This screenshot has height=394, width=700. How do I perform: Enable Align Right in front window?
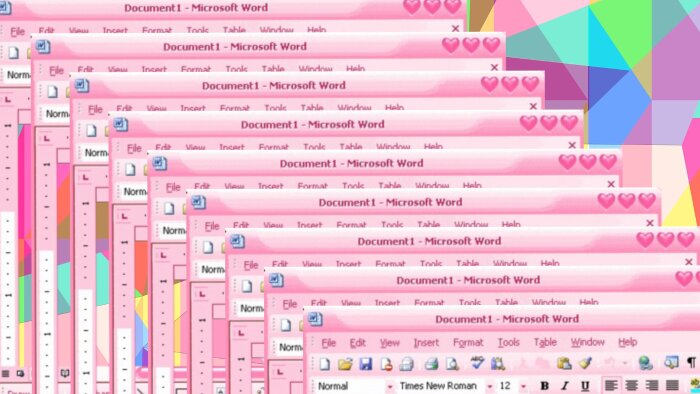(652, 385)
